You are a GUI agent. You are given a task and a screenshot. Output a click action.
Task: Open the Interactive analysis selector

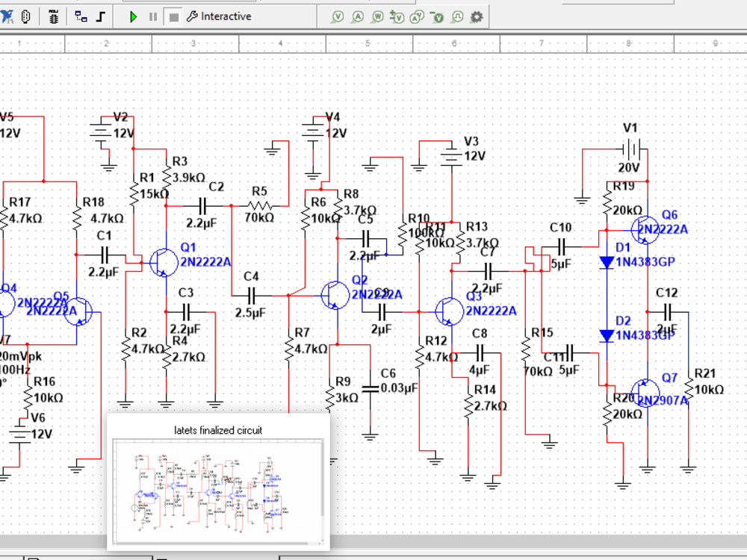(x=228, y=16)
